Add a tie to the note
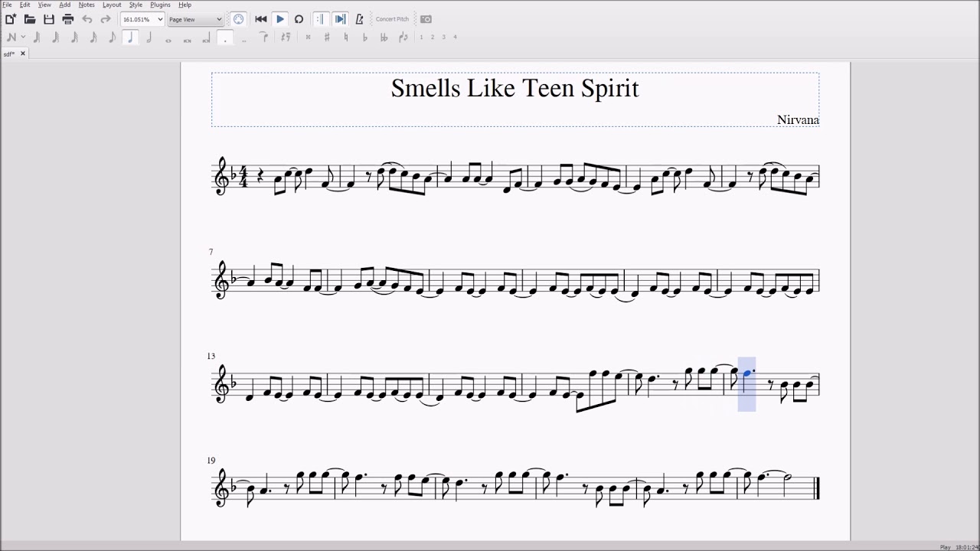Viewport: 980px width, 551px height. tap(263, 37)
